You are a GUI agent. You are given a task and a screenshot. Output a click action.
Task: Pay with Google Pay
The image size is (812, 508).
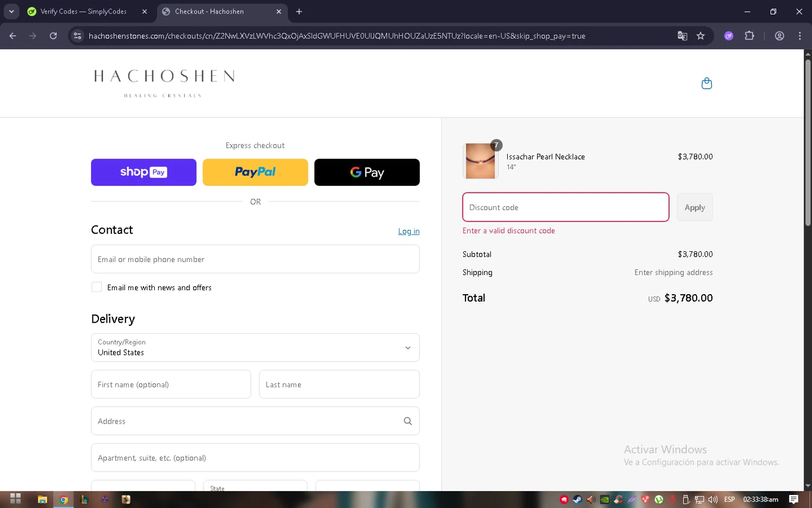point(367,172)
